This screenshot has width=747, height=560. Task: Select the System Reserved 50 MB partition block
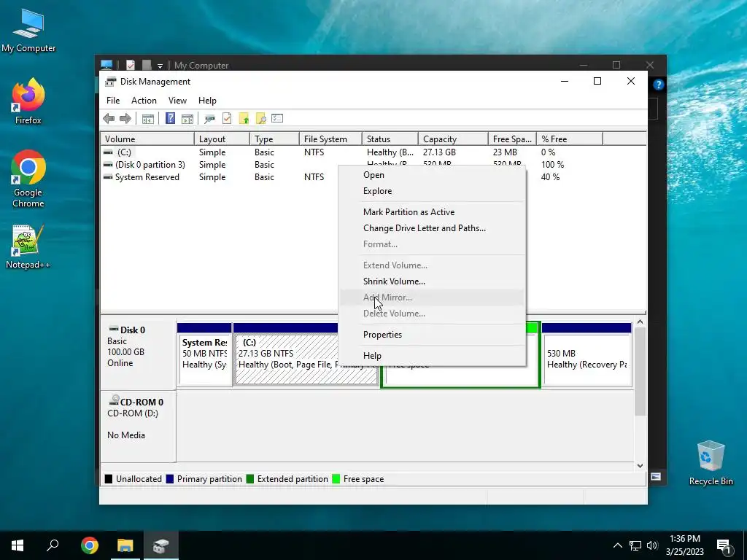click(x=204, y=355)
